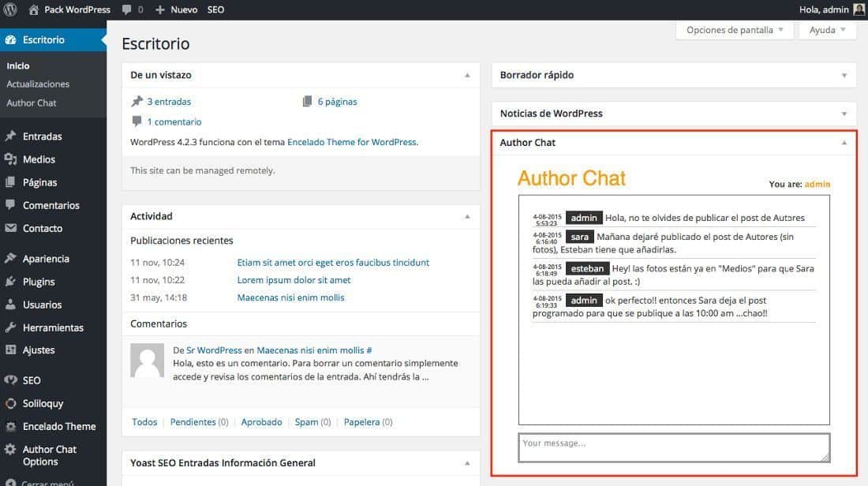Click the gear icon beside Encelado Theme
Screen dimensions: 868x486
tap(10, 426)
